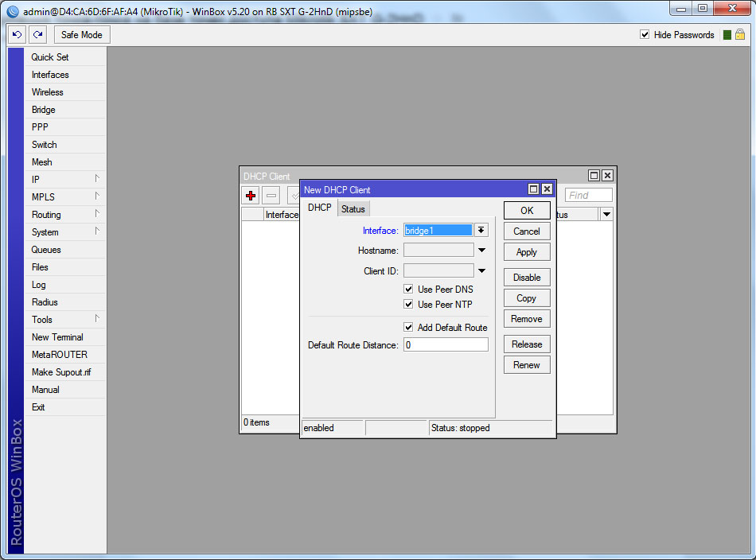Open the Interface dropdown list
Image resolution: width=756 pixels, height=560 pixels.
pyautogui.click(x=481, y=231)
